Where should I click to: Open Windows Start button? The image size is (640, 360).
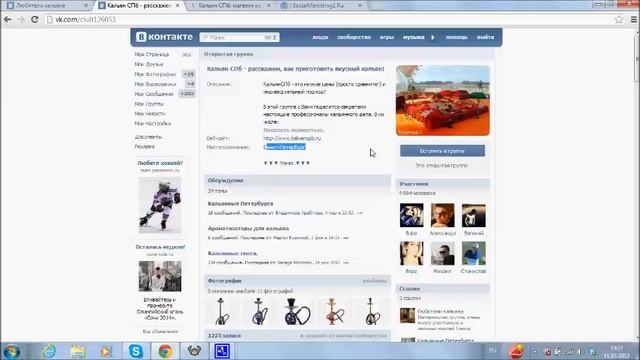[x=11, y=351]
